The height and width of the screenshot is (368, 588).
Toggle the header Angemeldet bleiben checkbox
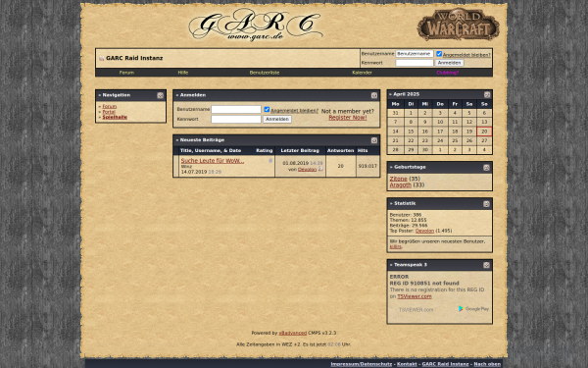(439, 54)
